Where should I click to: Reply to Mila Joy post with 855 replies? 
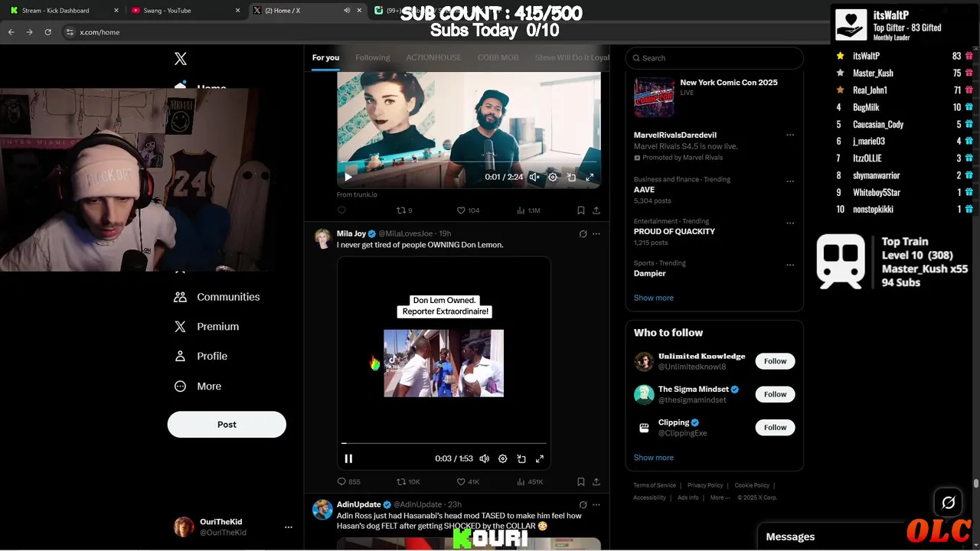pyautogui.click(x=348, y=482)
